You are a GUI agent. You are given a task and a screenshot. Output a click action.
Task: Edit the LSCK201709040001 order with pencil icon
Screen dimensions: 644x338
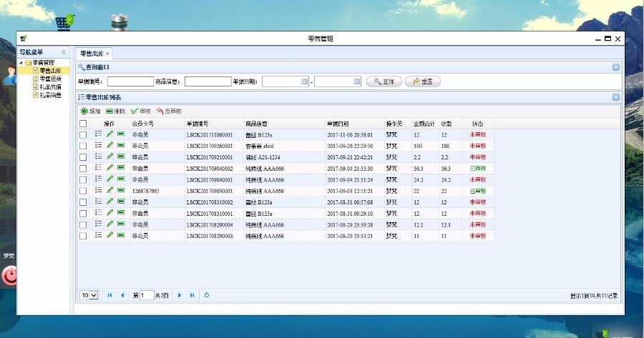click(x=109, y=179)
